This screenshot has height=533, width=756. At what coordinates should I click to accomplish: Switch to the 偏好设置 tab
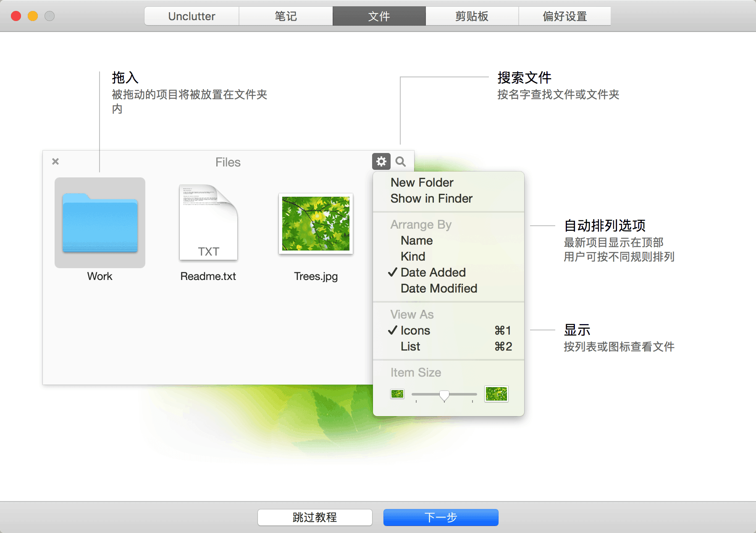[x=564, y=16]
